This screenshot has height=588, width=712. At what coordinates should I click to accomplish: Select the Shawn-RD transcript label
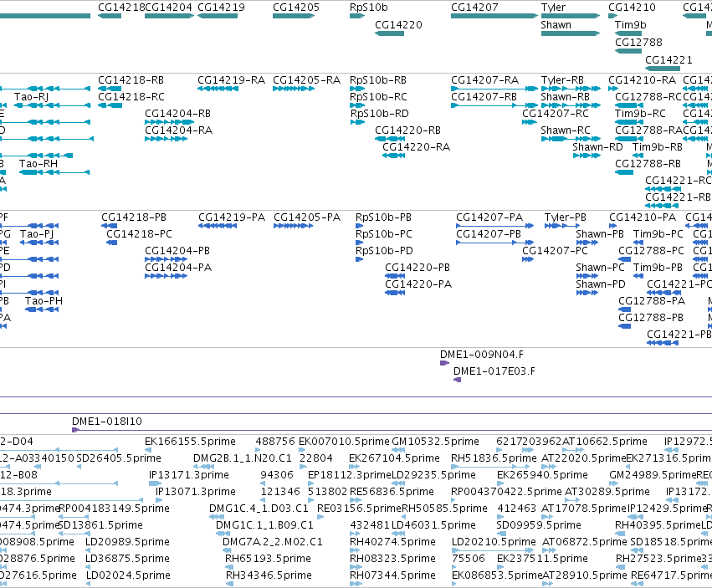point(597,147)
